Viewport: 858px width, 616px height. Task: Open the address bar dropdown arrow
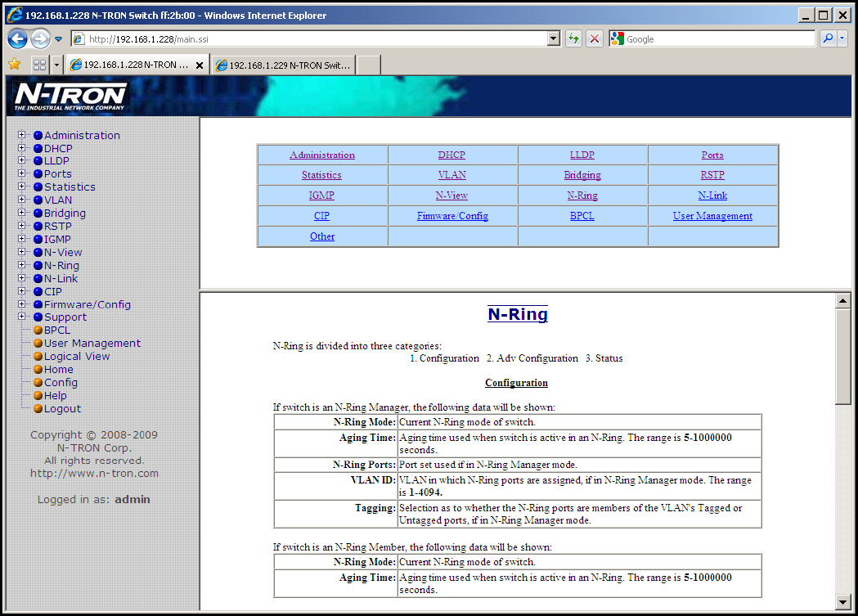tap(553, 38)
